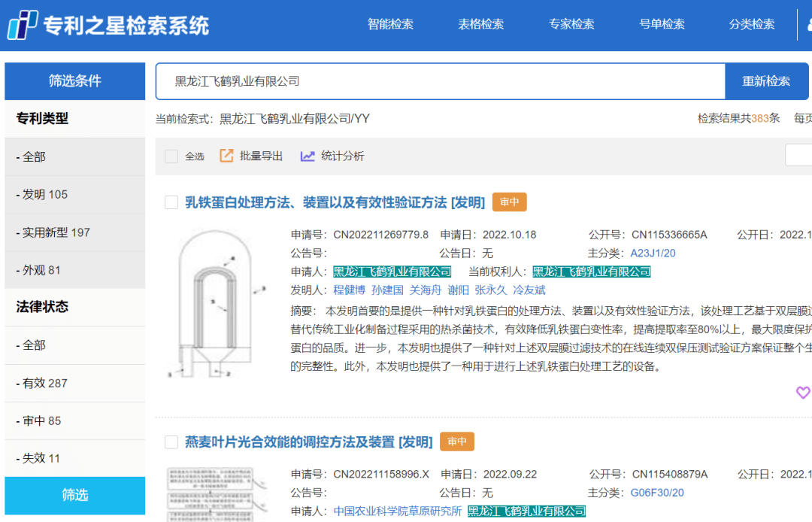This screenshot has height=522, width=812.
Task: Open the 号单检索 menu item
Action: click(x=662, y=24)
